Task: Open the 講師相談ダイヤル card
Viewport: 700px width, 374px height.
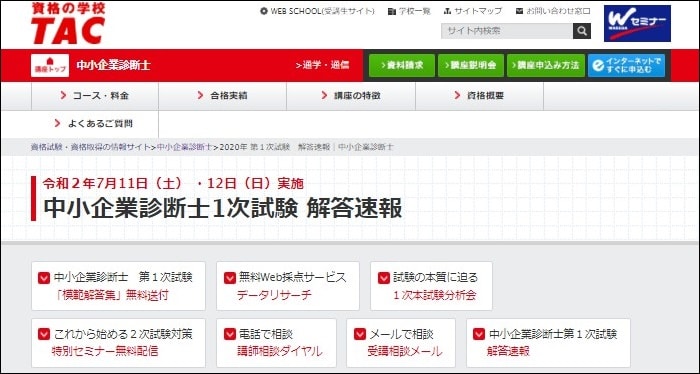Action: point(276,343)
